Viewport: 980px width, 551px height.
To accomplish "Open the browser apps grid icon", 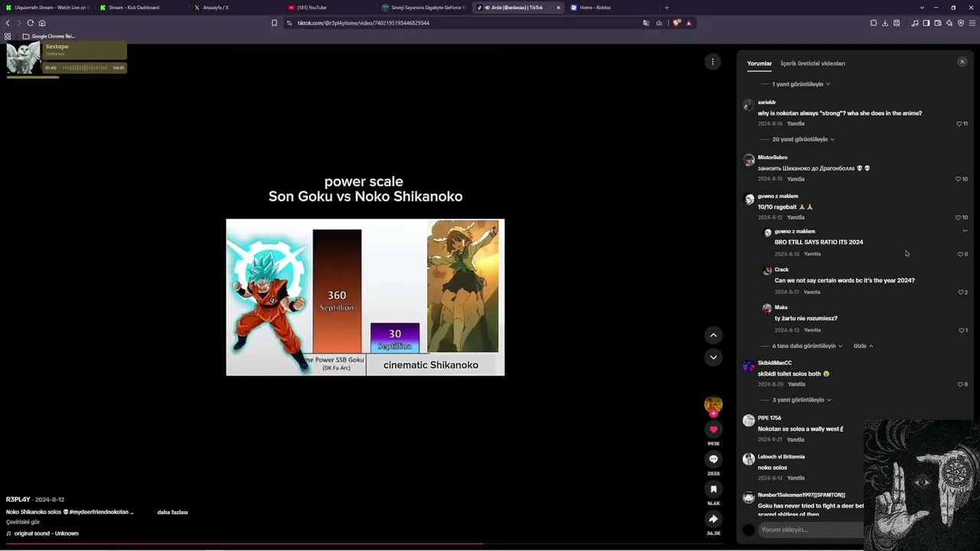I will coord(8,36).
